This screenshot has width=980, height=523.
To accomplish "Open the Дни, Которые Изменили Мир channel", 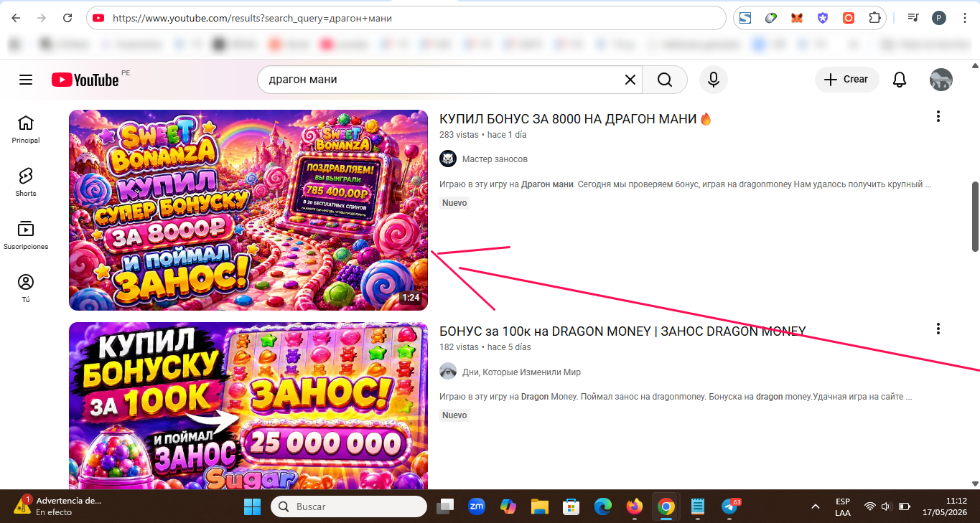I will (x=521, y=372).
